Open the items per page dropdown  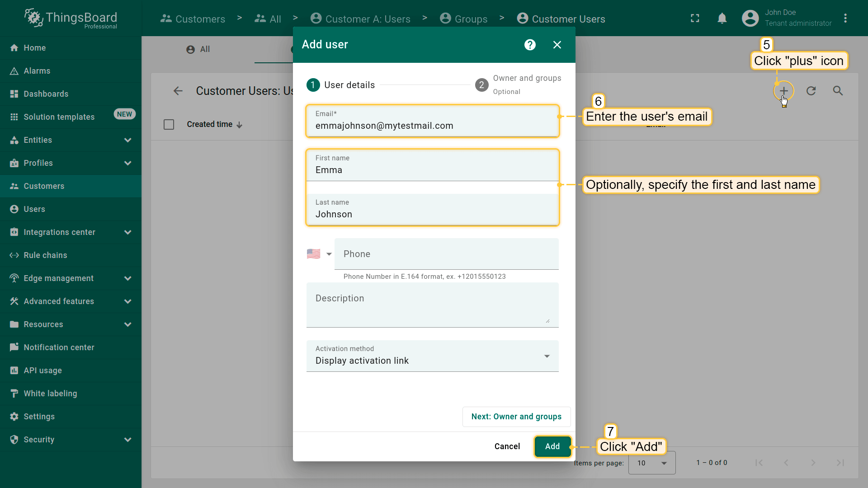tap(652, 463)
